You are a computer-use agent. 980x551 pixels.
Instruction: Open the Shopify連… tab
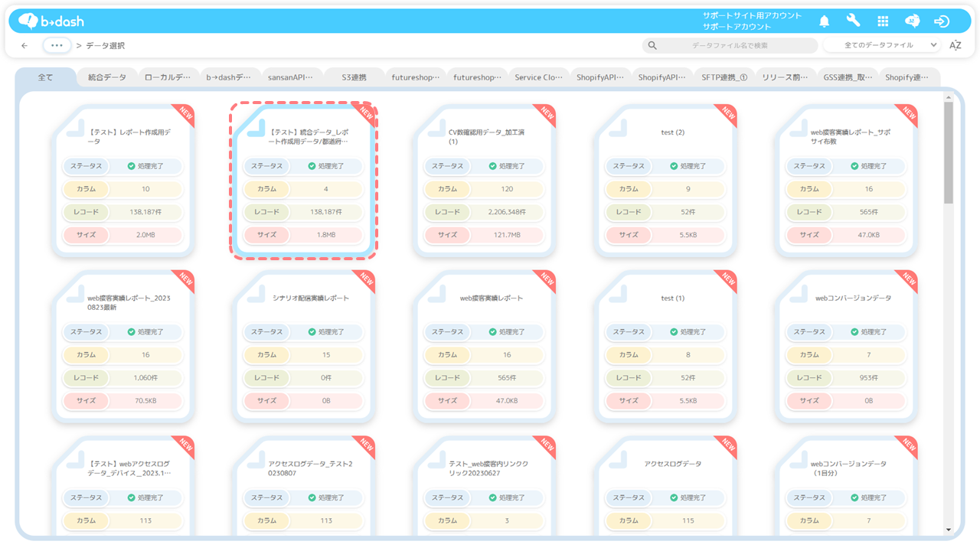[x=910, y=77]
